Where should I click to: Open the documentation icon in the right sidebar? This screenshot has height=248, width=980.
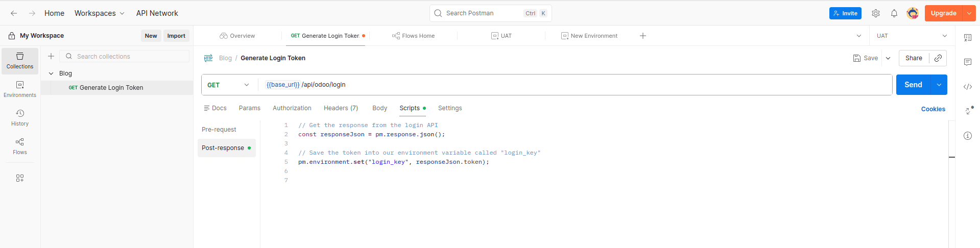(968, 38)
